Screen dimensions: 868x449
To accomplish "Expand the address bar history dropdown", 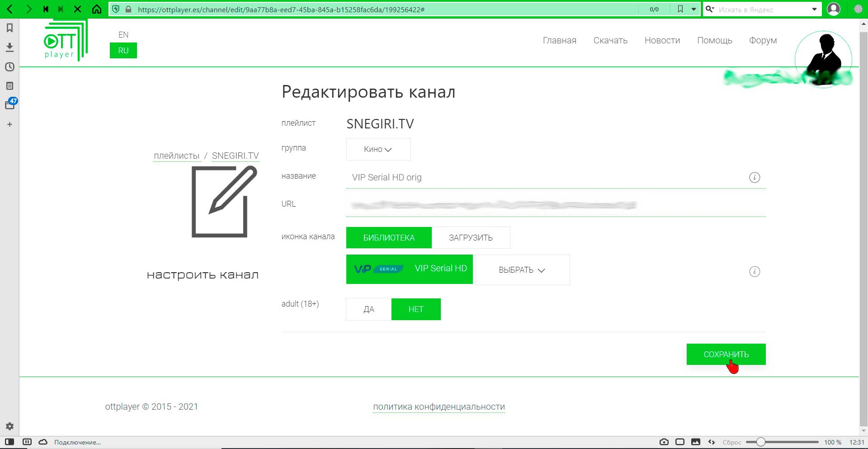I will point(693,9).
